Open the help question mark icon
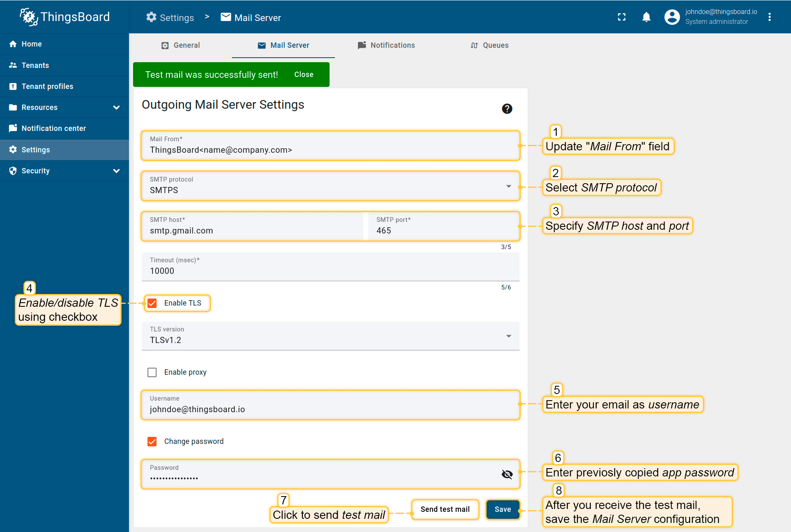Viewport: 791px width, 532px height. [x=507, y=109]
